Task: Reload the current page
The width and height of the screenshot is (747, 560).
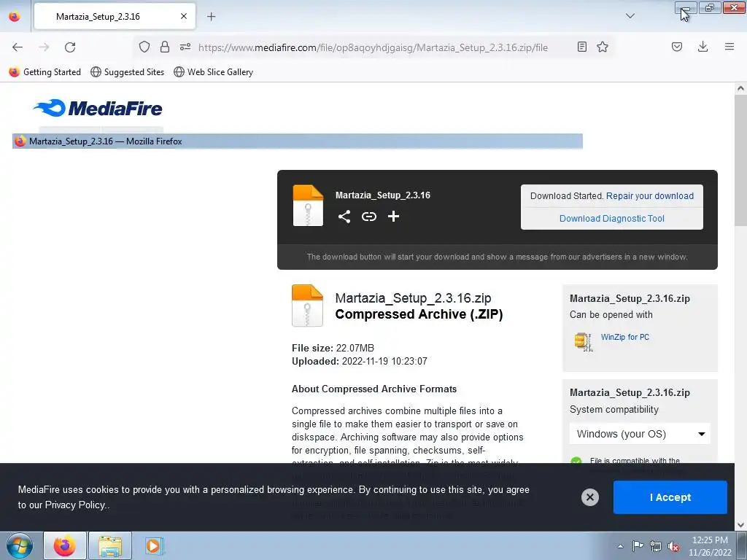Action: click(70, 47)
